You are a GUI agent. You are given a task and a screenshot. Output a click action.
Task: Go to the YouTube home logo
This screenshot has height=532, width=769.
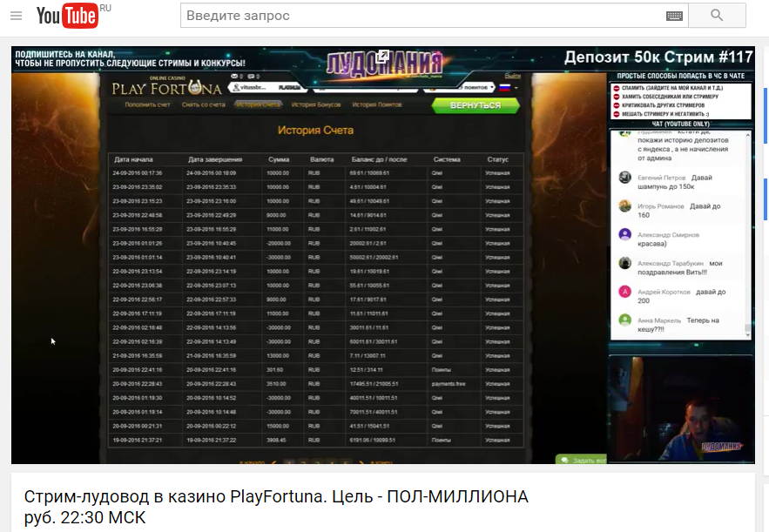pos(67,16)
